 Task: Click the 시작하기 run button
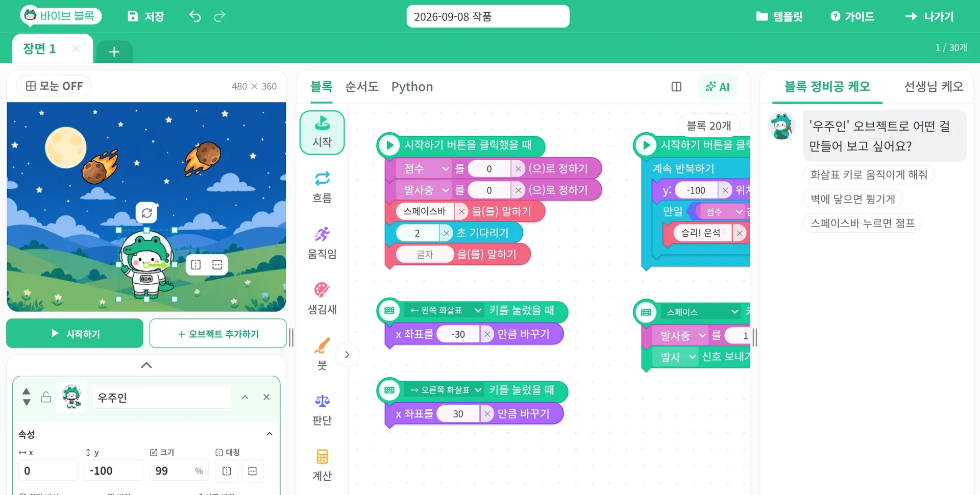pyautogui.click(x=75, y=333)
